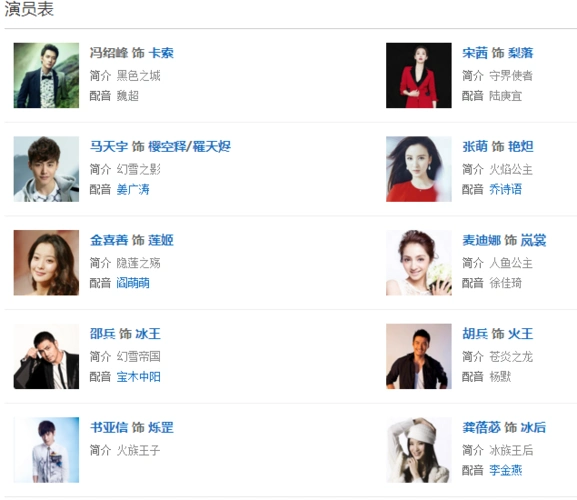This screenshot has height=500, width=577.
Task: Click voice actor link 李金燕
Action: pos(505,470)
